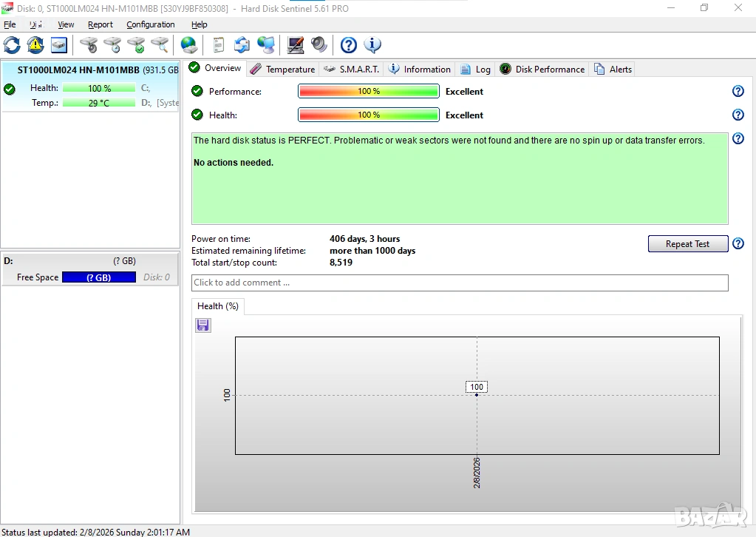This screenshot has height=537, width=756.
Task: Open the Configuration menu
Action: coord(150,24)
